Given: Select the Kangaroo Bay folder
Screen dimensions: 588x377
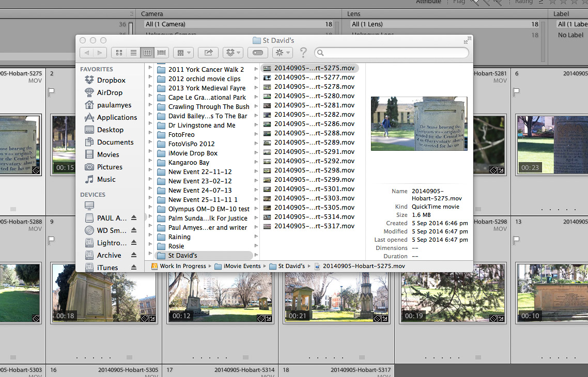Looking at the screenshot, I should 189,162.
